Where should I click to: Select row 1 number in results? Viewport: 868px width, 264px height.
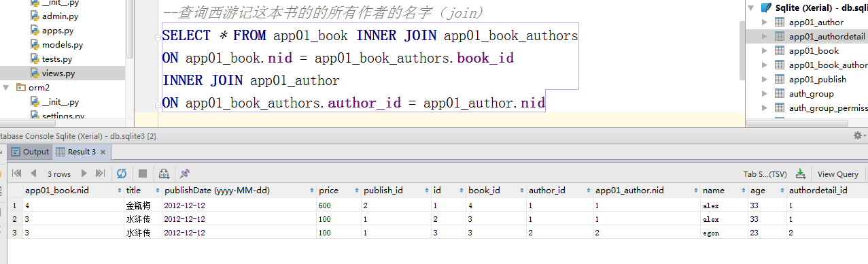coord(14,205)
